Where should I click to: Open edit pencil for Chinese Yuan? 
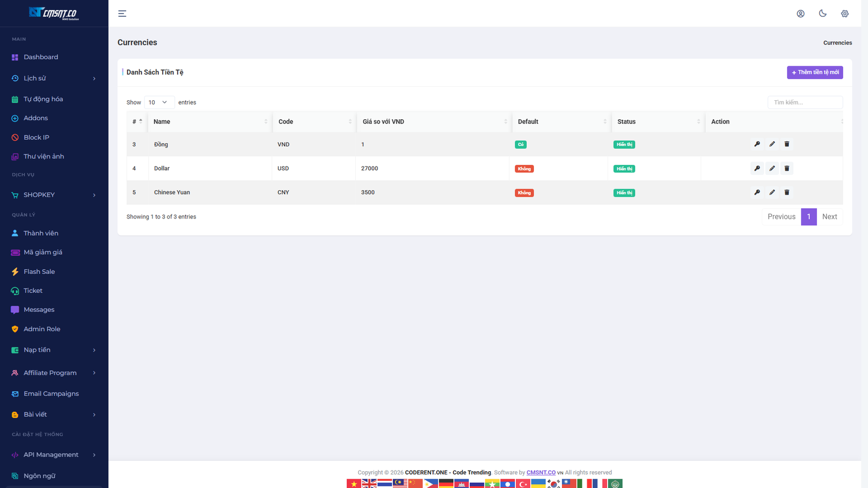point(772,192)
